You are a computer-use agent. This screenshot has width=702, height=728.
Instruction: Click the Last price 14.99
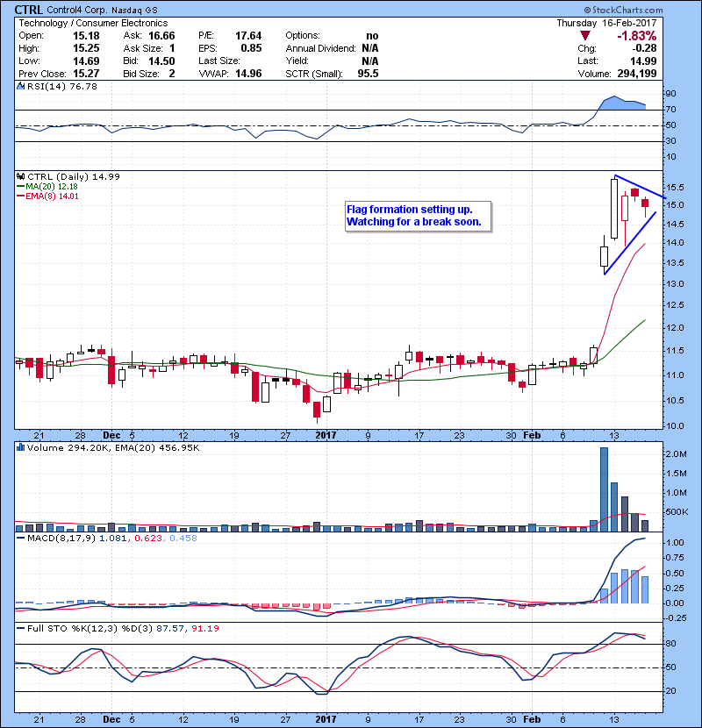643,61
